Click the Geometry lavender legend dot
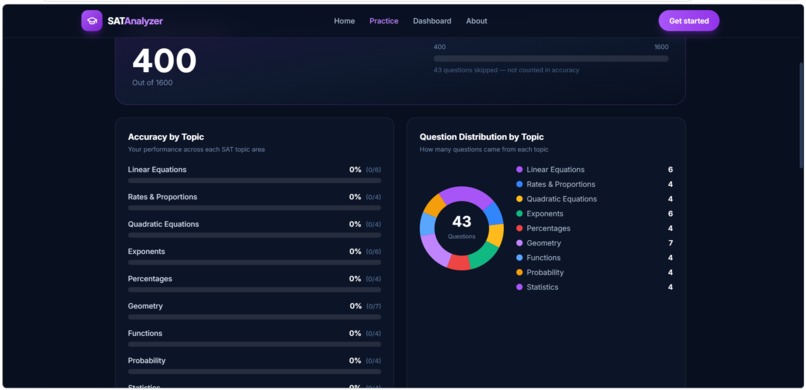806x390 pixels. coord(519,243)
